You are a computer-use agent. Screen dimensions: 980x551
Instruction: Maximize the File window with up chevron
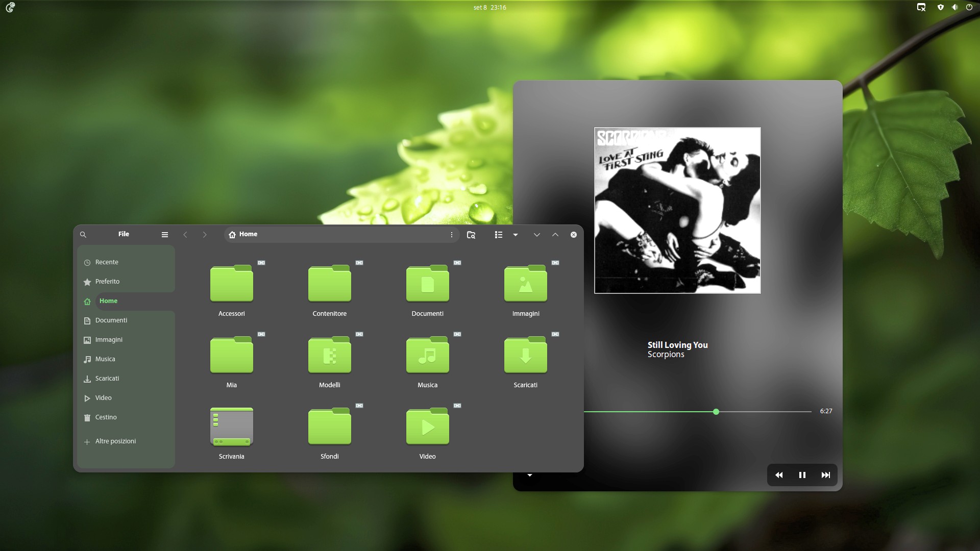click(555, 235)
